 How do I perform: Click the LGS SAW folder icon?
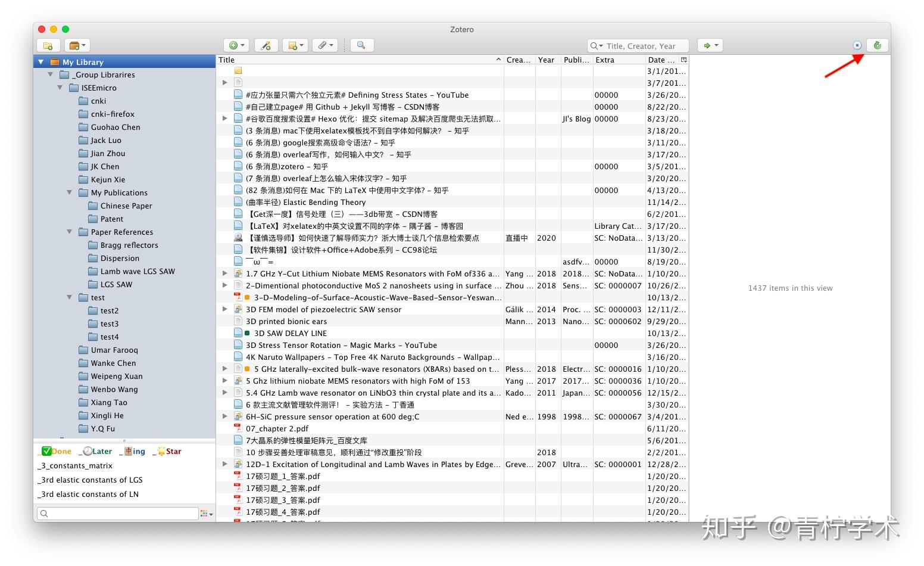click(93, 284)
